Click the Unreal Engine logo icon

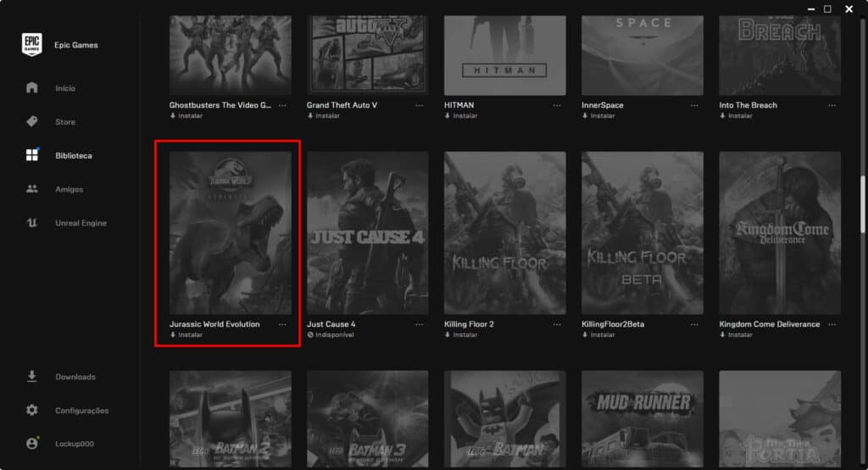tap(32, 223)
